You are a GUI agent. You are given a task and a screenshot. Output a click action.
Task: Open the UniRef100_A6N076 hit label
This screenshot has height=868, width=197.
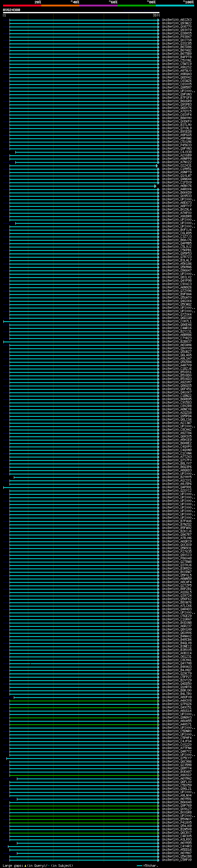(x=177, y=186)
